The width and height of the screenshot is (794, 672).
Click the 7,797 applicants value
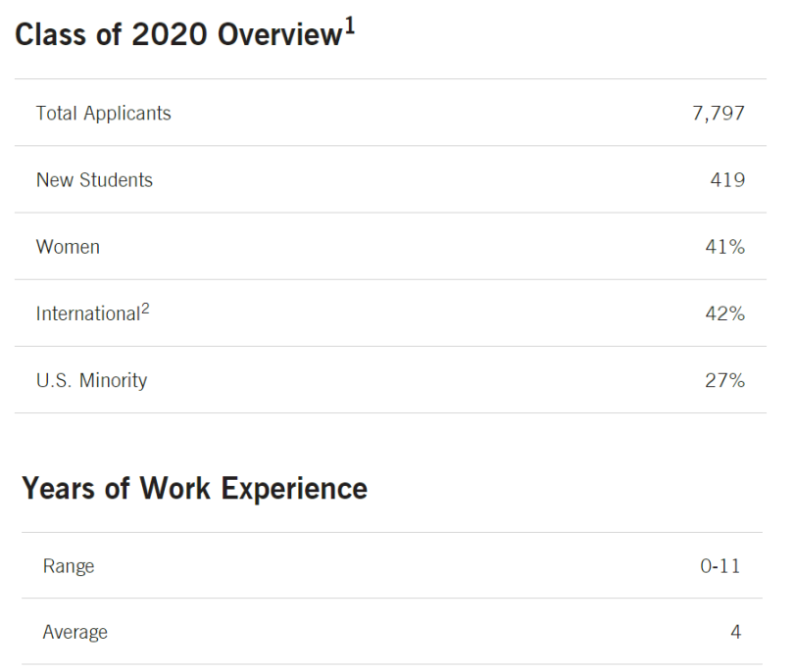click(718, 114)
